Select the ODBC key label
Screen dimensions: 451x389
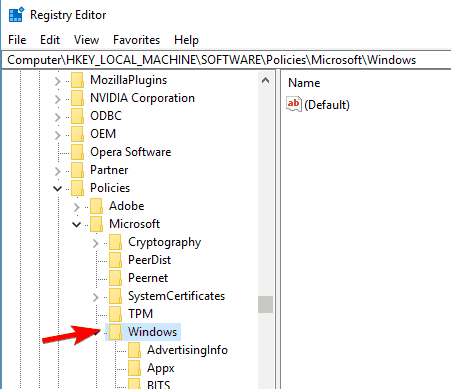point(106,116)
